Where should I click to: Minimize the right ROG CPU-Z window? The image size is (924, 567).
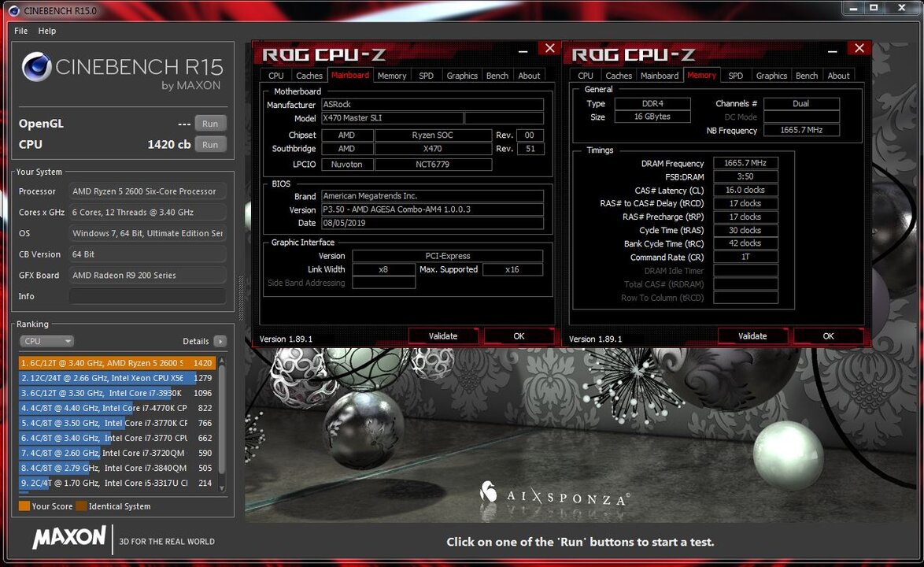(x=832, y=51)
